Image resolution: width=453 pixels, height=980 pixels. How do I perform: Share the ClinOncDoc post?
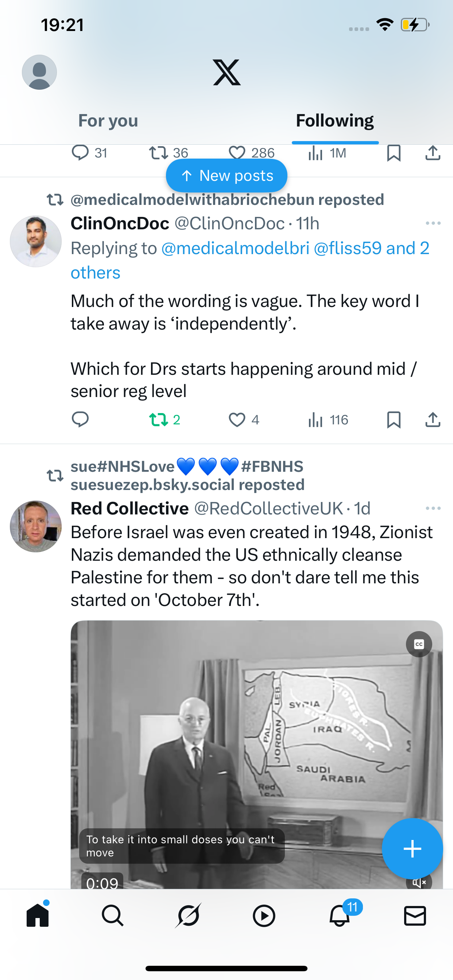(433, 420)
